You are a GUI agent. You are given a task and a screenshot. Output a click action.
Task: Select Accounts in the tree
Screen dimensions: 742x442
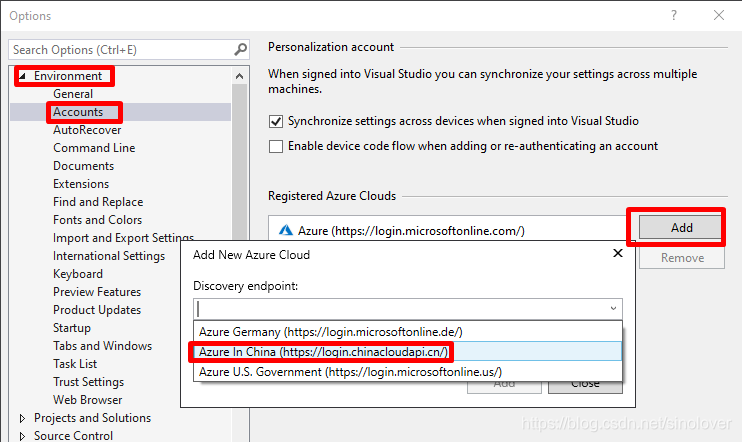(x=78, y=112)
